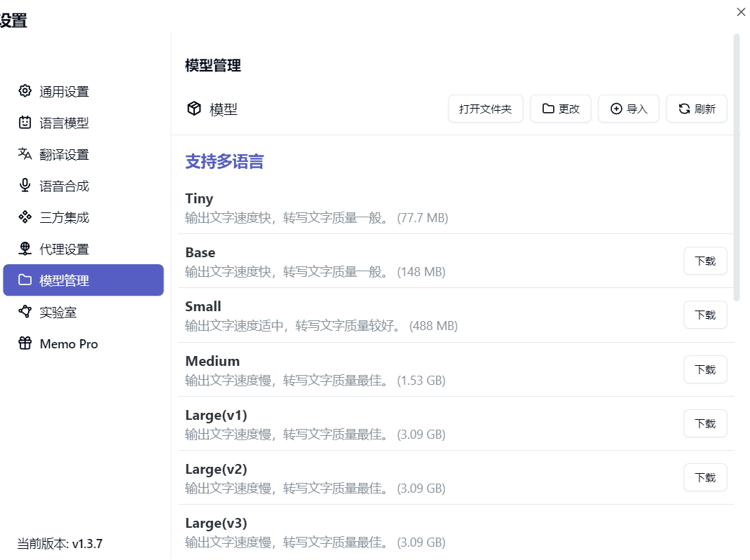
Task: Click the Base description with (148 MB)
Action: (x=315, y=272)
